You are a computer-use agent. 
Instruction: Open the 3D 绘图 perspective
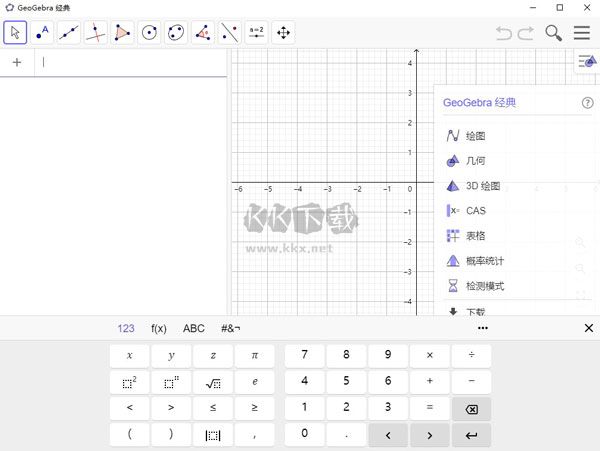tap(482, 186)
